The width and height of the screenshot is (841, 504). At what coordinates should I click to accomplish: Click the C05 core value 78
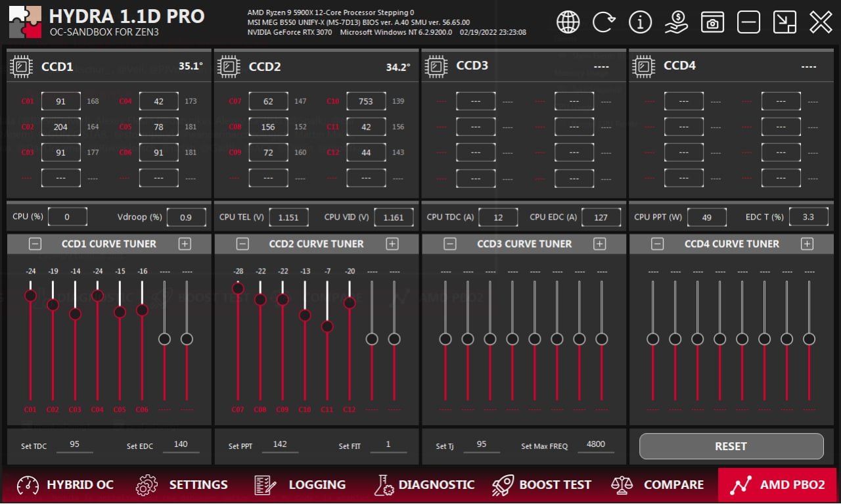[158, 127]
